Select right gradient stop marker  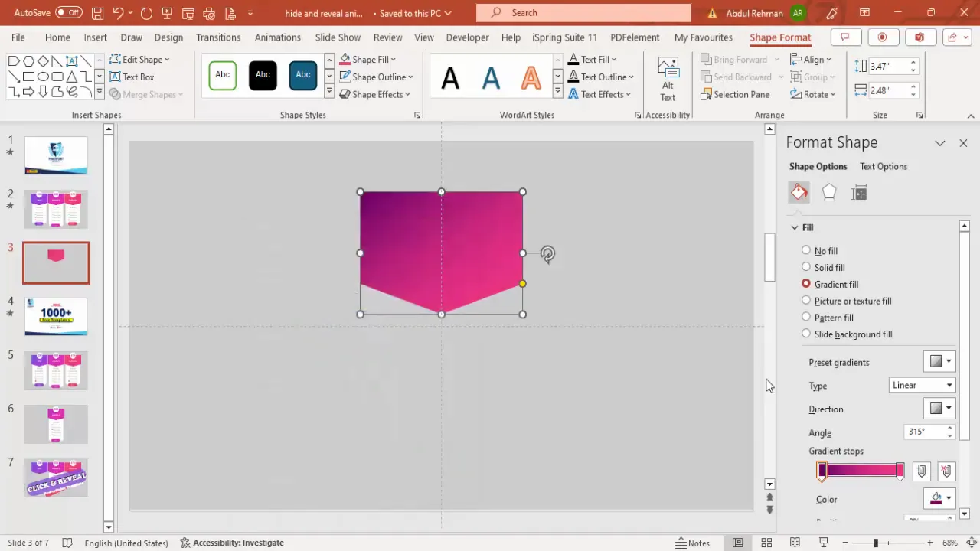click(x=900, y=471)
